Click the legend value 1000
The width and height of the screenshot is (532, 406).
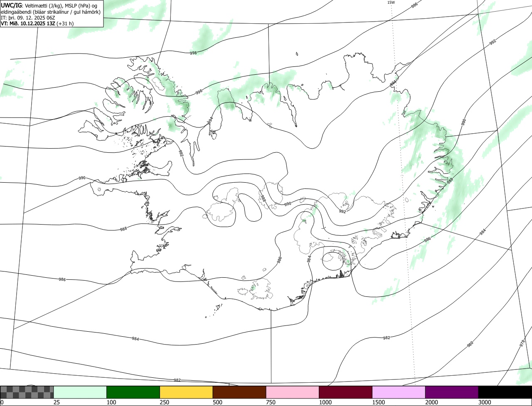pyautogui.click(x=326, y=402)
